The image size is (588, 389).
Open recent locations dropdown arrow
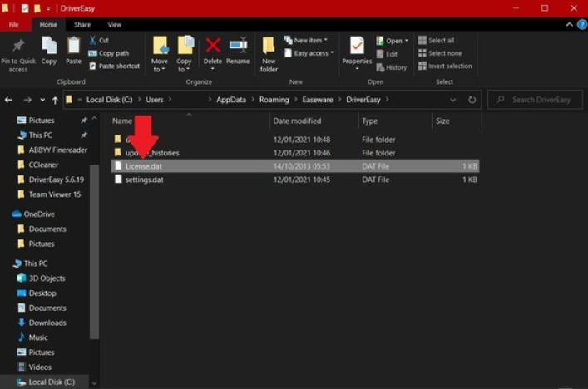click(x=42, y=100)
